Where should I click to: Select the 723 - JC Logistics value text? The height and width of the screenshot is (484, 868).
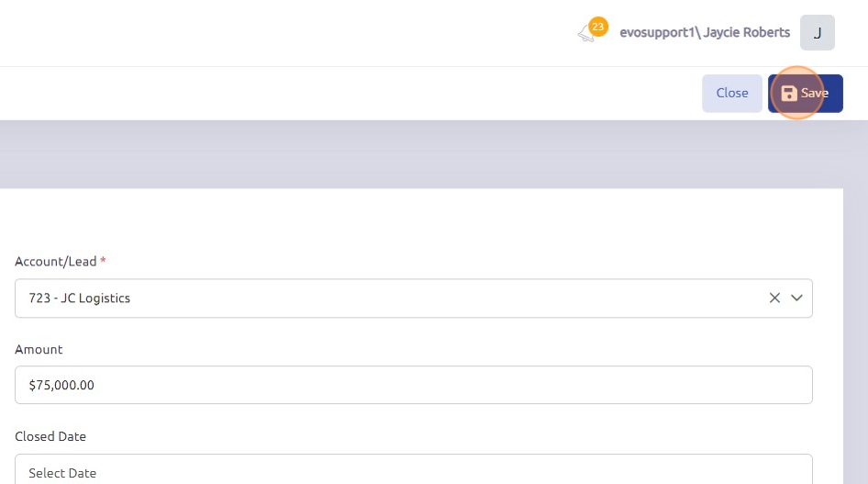click(80, 298)
